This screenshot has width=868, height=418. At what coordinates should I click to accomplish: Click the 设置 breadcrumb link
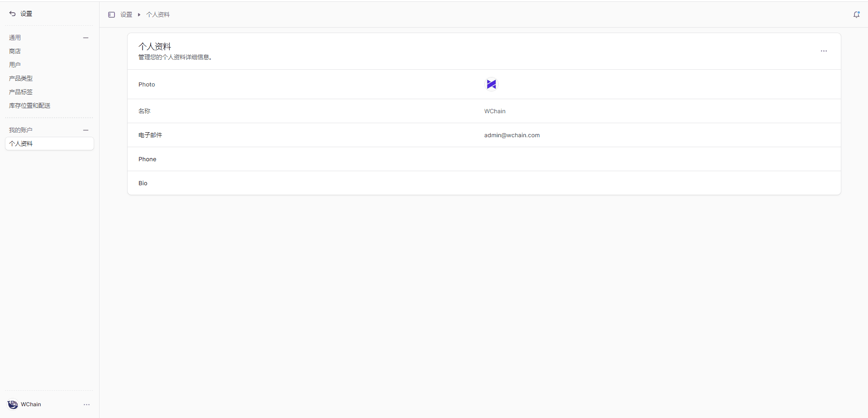click(x=126, y=14)
